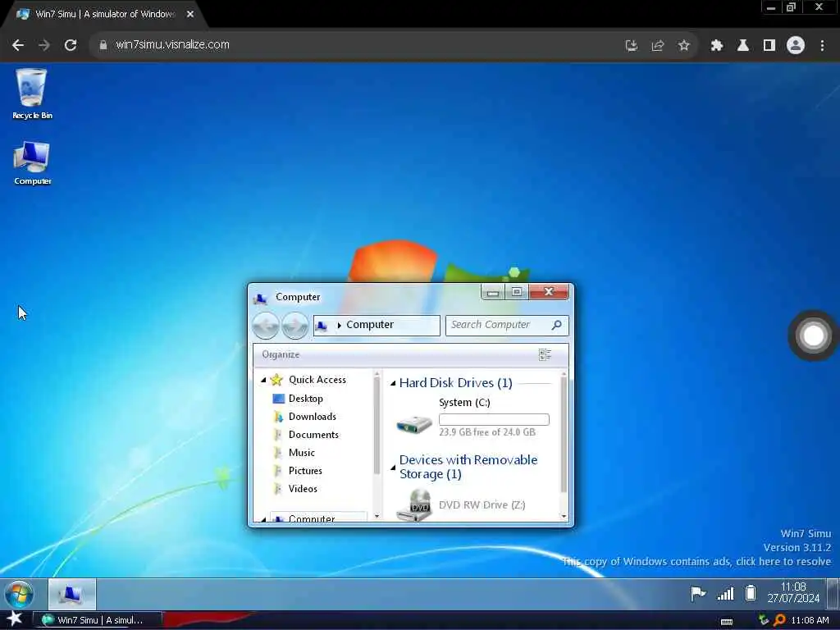Open Chrome extensions puzzle icon

tap(717, 46)
